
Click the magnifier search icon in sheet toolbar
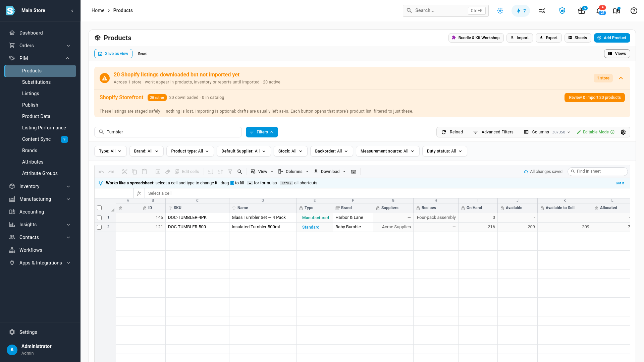tap(240, 172)
